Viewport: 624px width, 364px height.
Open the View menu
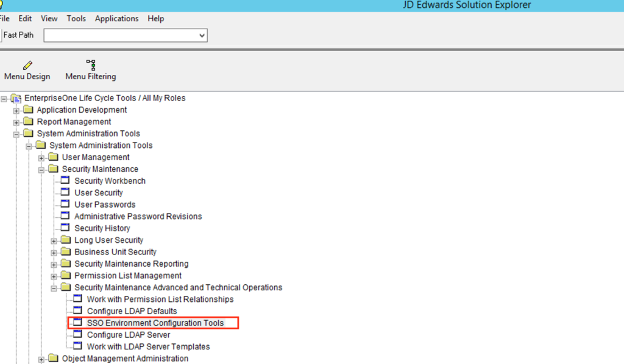coord(49,18)
